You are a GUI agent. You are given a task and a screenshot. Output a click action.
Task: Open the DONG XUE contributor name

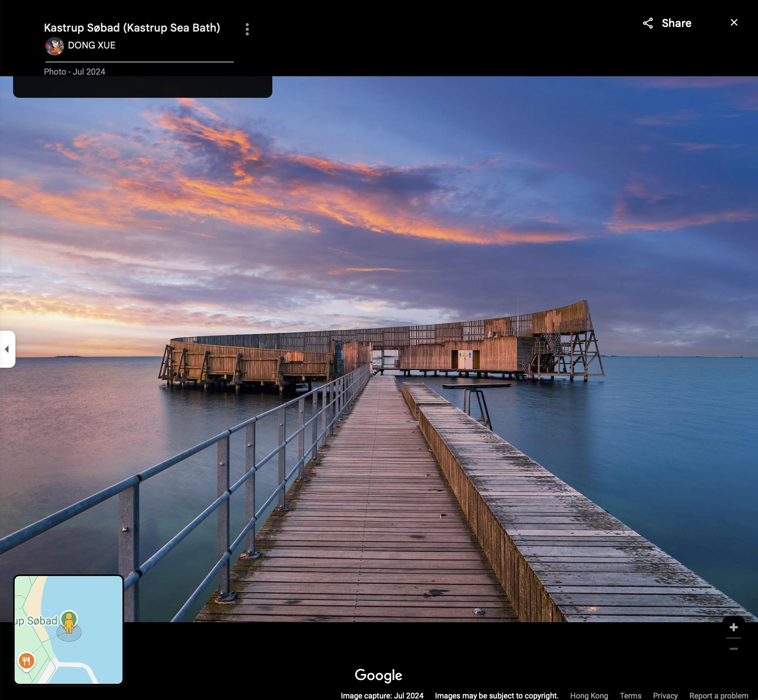point(92,45)
